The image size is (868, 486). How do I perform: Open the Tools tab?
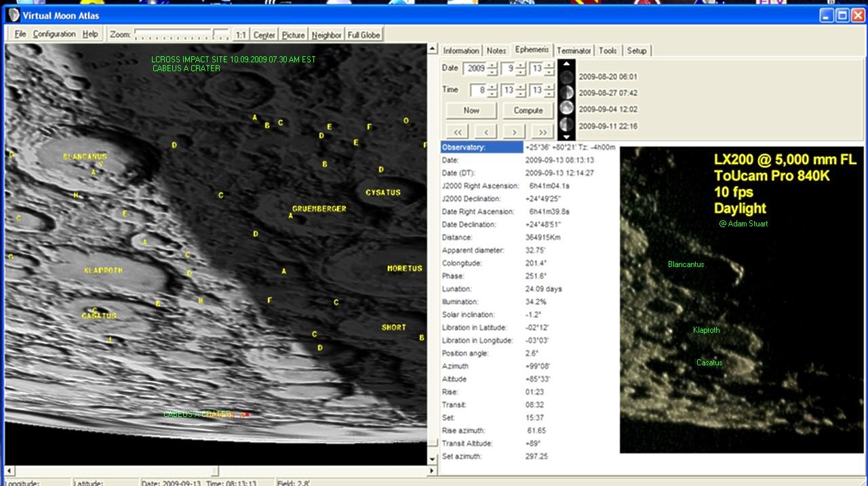pyautogui.click(x=608, y=51)
